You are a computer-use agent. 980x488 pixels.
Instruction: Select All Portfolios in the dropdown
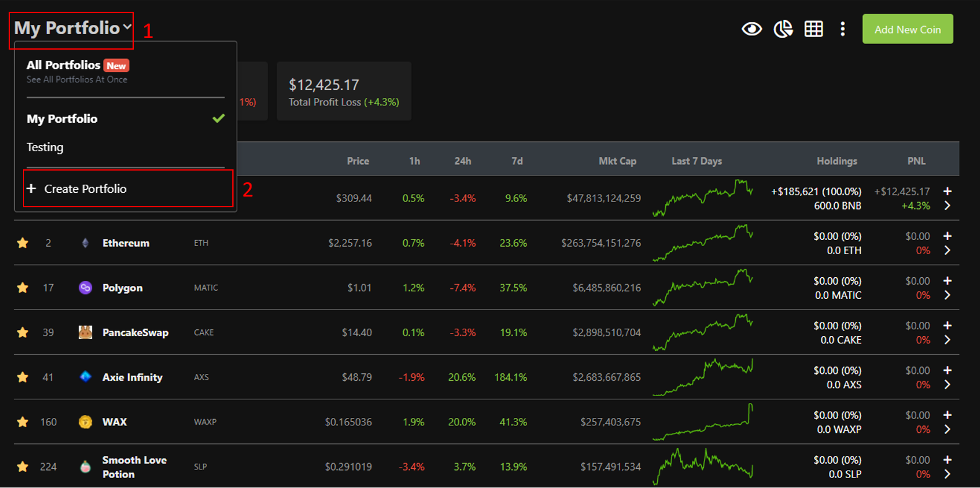click(77, 71)
